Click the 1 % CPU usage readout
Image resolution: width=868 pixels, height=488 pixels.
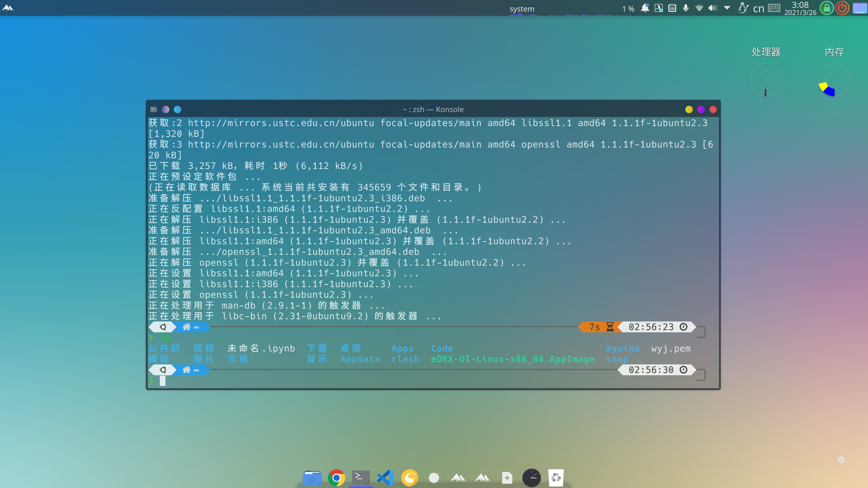click(628, 9)
